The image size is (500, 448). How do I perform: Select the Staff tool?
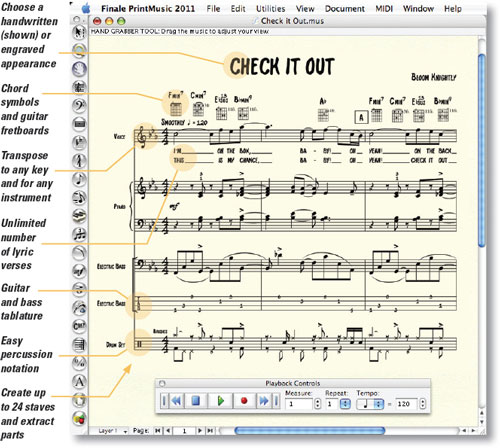coord(79,87)
